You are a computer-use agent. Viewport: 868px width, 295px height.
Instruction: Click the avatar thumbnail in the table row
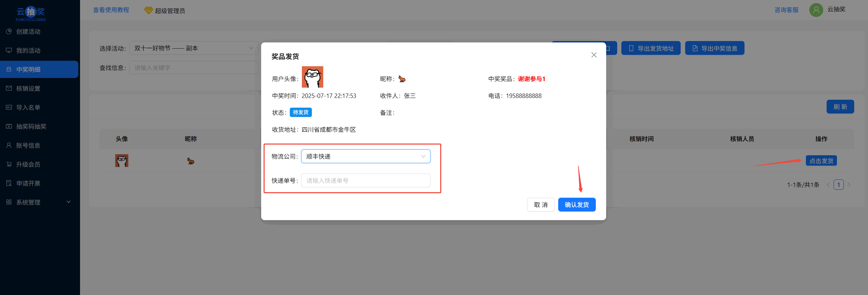click(x=122, y=160)
